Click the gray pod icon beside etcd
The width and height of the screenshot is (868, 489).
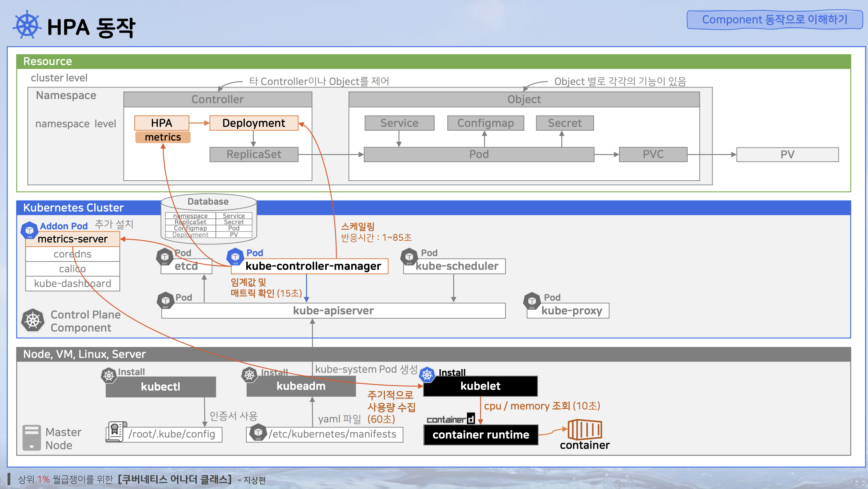pos(165,257)
